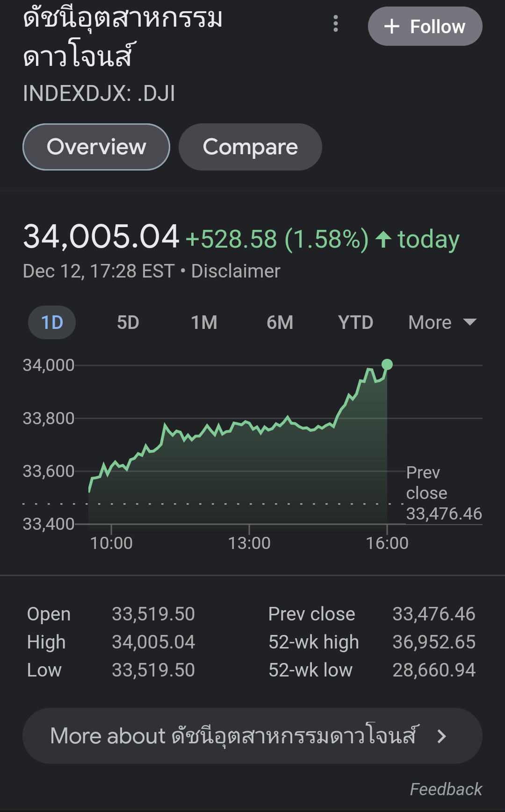
Task: Show the YTD chart range
Action: pos(355,322)
